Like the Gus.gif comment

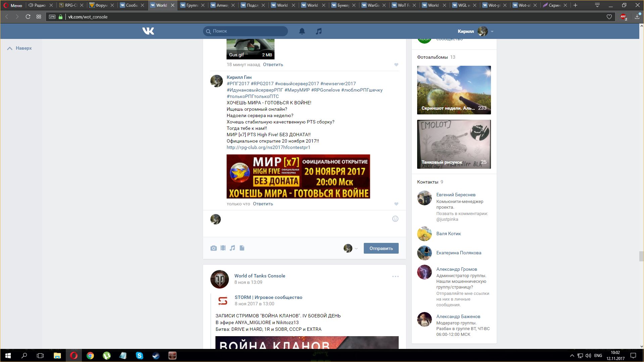pyautogui.click(x=396, y=65)
